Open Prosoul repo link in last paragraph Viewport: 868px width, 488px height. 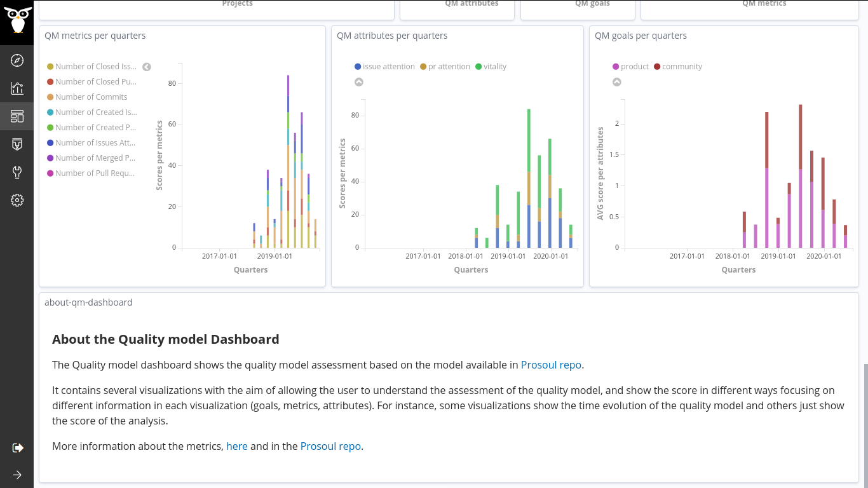point(330,446)
